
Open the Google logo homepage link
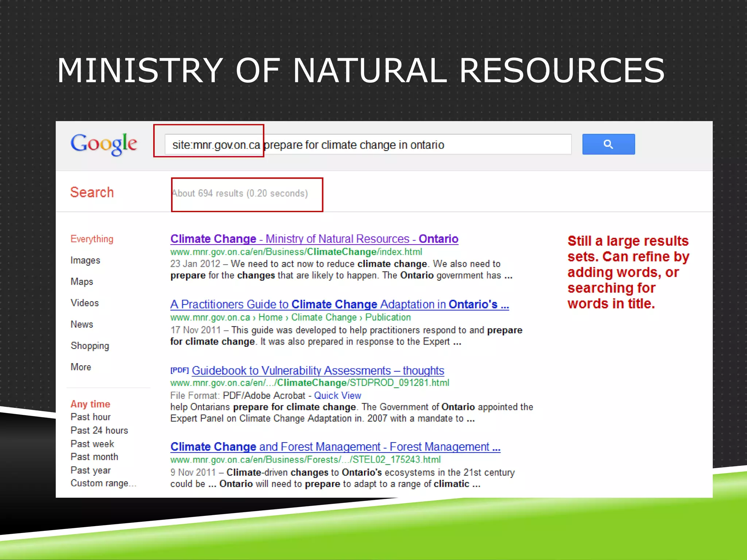104,144
